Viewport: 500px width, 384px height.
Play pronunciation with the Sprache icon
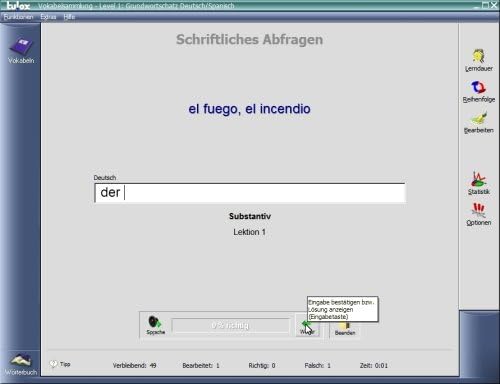click(x=155, y=325)
